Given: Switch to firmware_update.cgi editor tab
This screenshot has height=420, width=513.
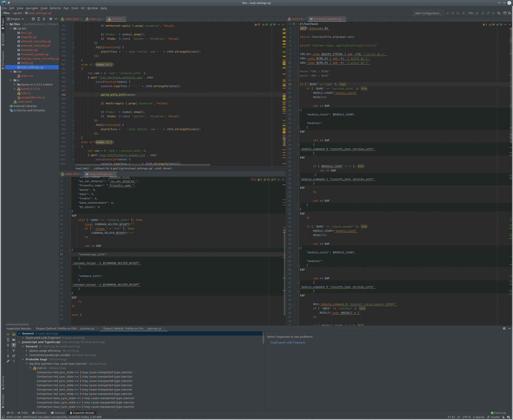Looking at the screenshot, I should 327,19.
